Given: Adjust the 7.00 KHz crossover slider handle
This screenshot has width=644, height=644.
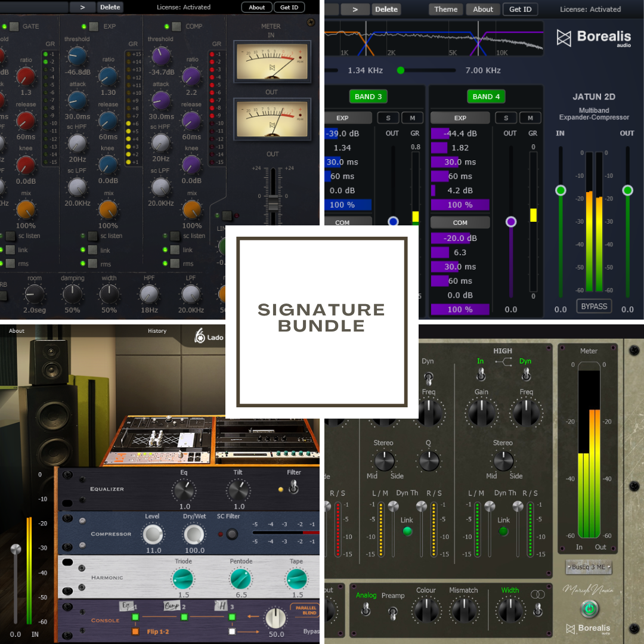Looking at the screenshot, I should (x=401, y=70).
